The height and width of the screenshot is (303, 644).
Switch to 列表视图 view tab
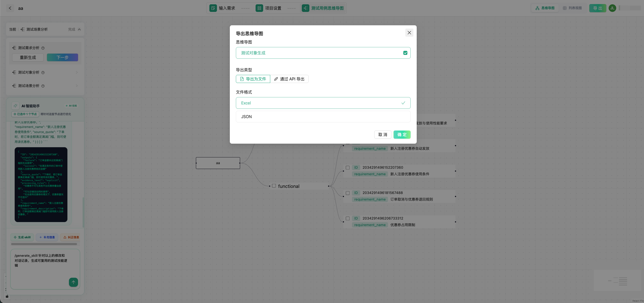(572, 8)
